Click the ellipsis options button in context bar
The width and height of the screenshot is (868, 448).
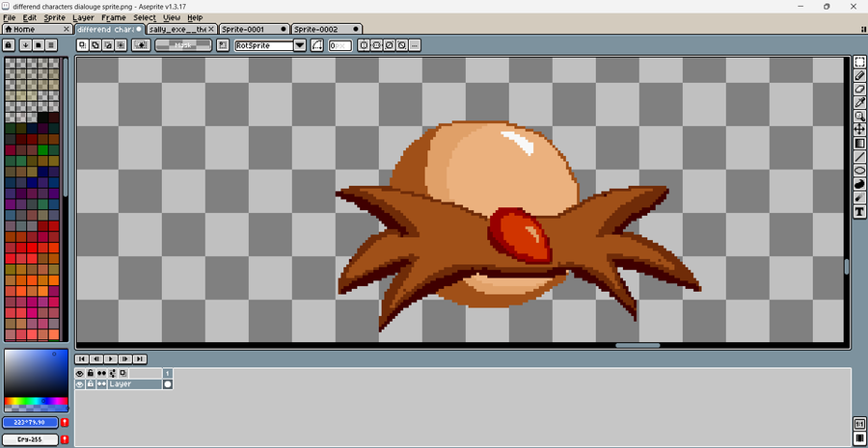coord(415,45)
